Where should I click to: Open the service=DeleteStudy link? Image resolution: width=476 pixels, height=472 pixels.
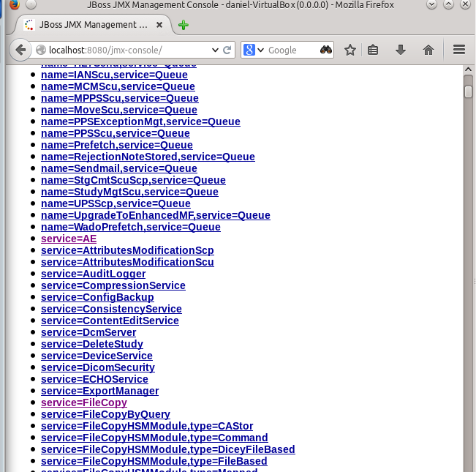coord(92,344)
